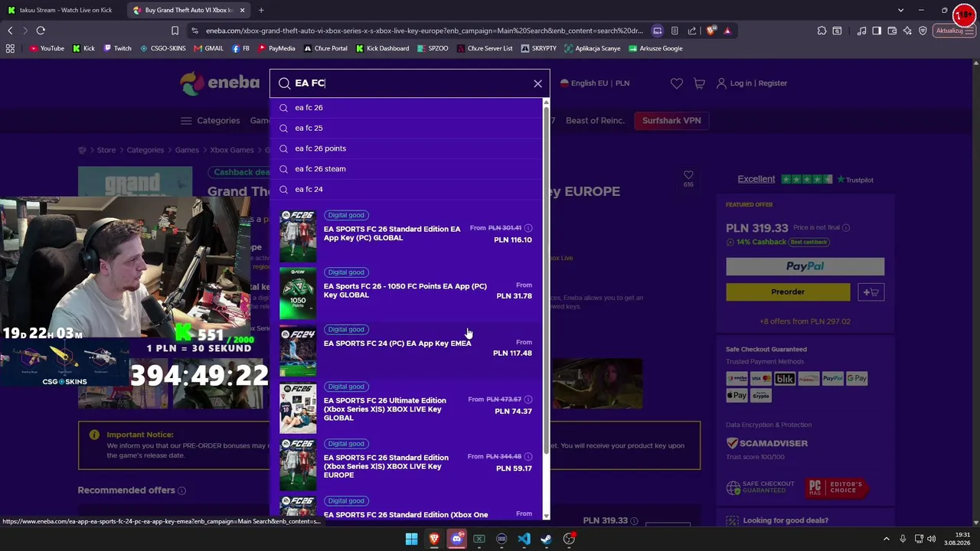980x551 pixels.
Task: Click the FC 26 cover thumbnail of the first result
Action: click(298, 236)
